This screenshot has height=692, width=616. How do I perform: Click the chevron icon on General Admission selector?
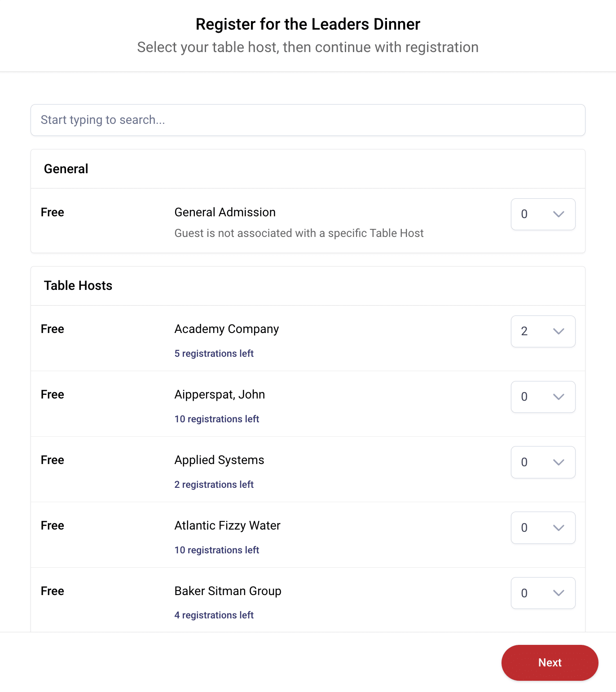pyautogui.click(x=559, y=214)
